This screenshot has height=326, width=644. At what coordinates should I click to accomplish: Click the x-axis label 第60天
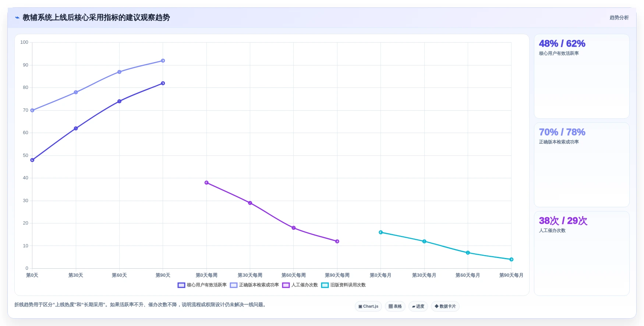tap(119, 275)
